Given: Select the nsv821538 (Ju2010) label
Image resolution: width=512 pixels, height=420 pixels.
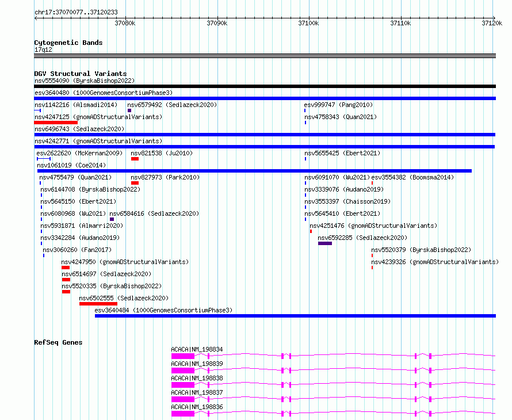Looking at the screenshot, I should (162, 153).
